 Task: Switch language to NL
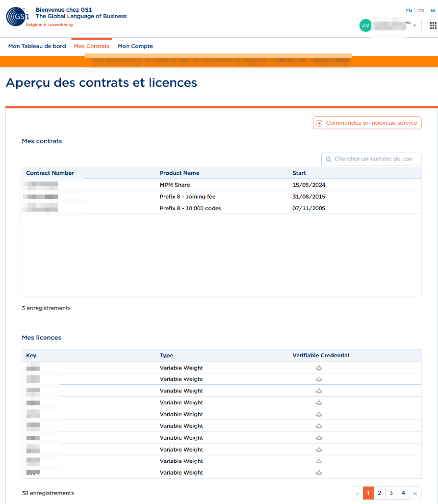point(434,11)
